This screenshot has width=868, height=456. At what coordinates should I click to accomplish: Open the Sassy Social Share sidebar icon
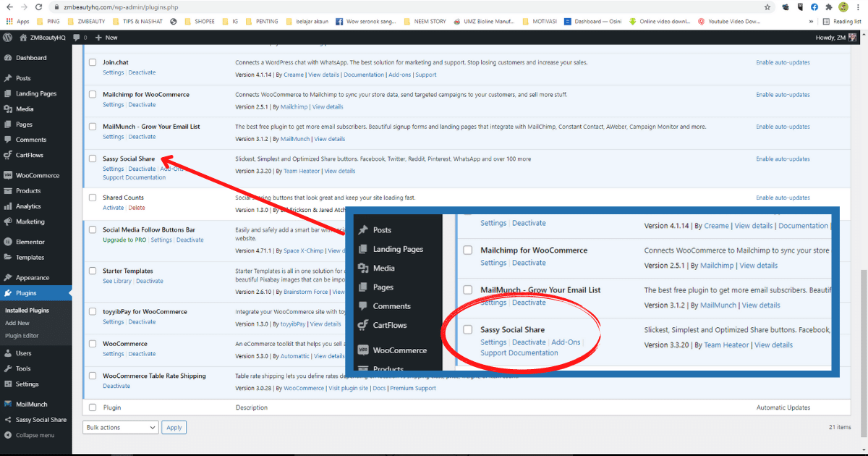(x=9, y=419)
